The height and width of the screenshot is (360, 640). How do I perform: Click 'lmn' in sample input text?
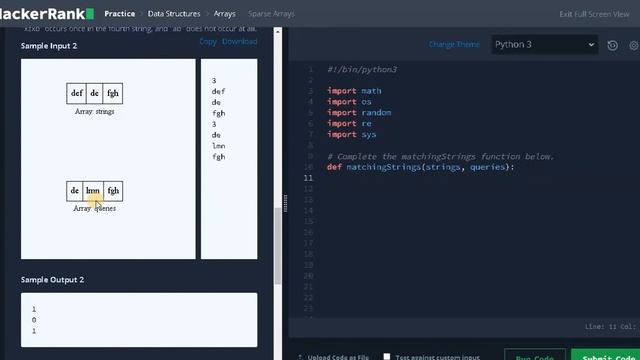point(218,146)
